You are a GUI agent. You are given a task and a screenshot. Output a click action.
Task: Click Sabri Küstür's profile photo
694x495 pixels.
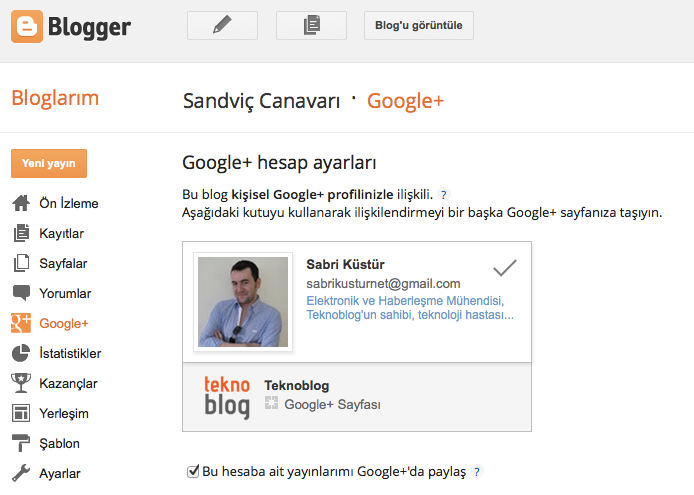pos(242,302)
